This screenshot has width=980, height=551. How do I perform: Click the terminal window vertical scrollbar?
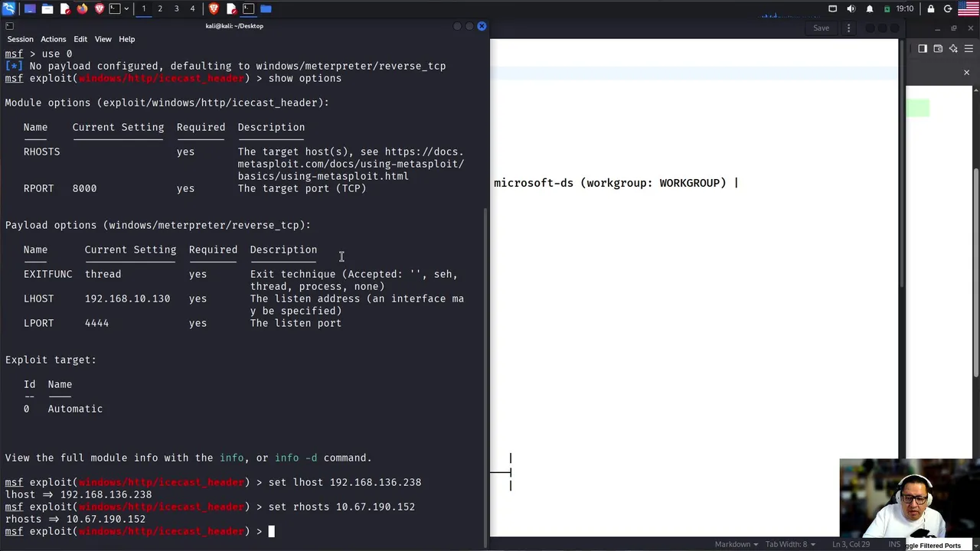(x=486, y=375)
